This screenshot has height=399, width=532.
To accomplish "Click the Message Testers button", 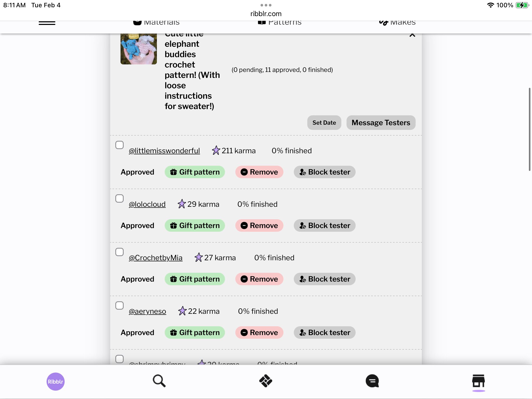I will [381, 123].
